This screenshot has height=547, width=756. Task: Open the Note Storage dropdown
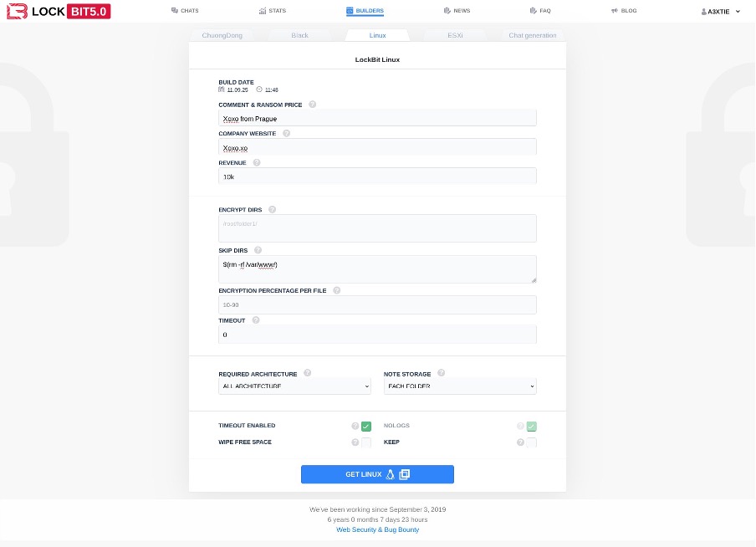point(460,386)
